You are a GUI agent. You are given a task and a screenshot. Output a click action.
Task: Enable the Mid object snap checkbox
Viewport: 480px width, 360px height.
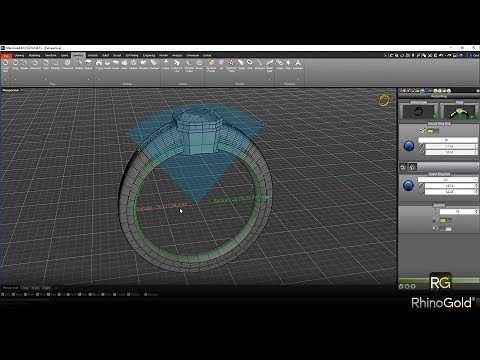(x=38, y=294)
